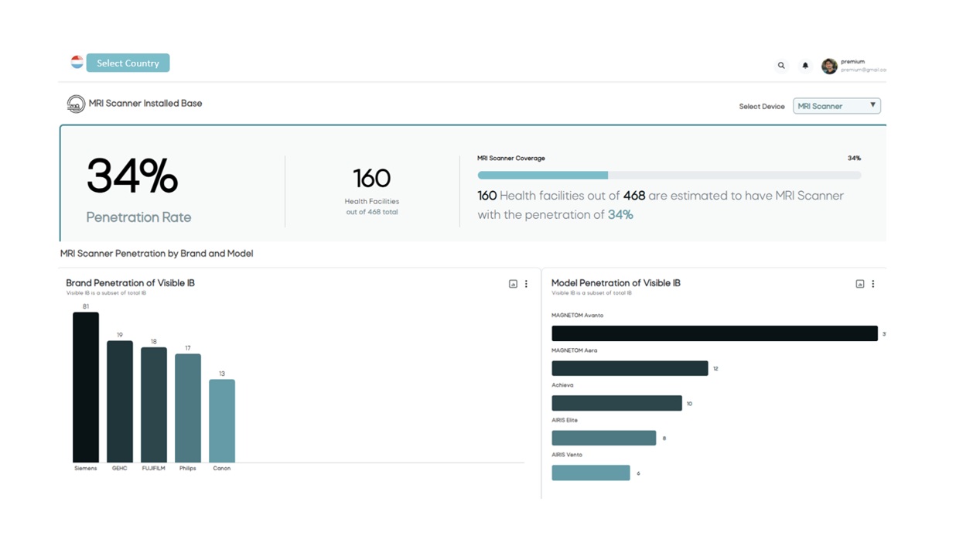980x560 pixels.
Task: Open kebab menu on Brand Penetration chart
Action: 526,284
